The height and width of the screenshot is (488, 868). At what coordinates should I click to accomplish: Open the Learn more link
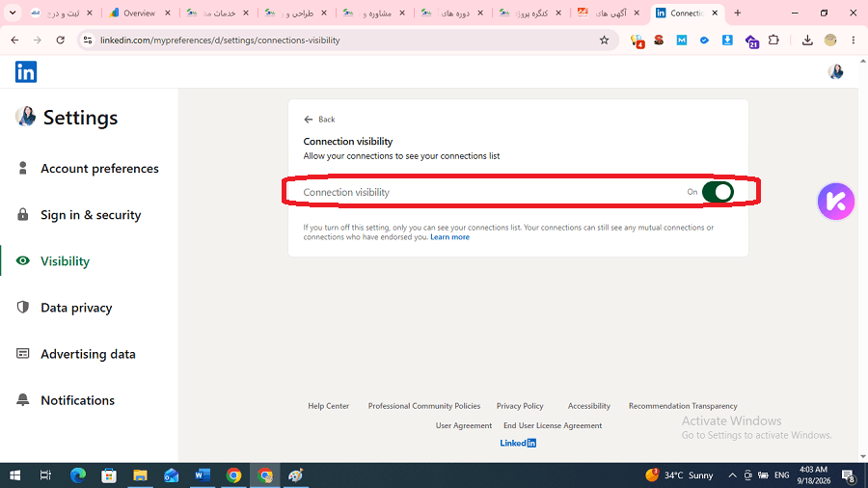tap(449, 237)
